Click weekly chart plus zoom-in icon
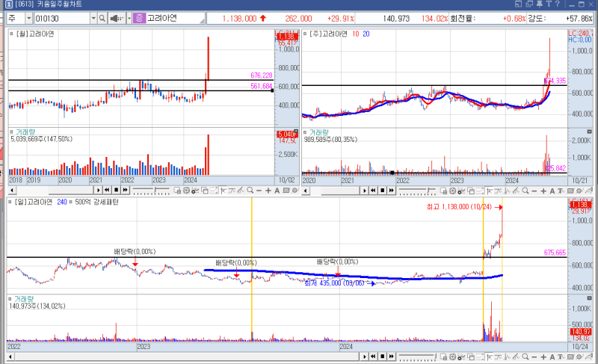The height and width of the screenshot is (364, 598). pos(543,191)
